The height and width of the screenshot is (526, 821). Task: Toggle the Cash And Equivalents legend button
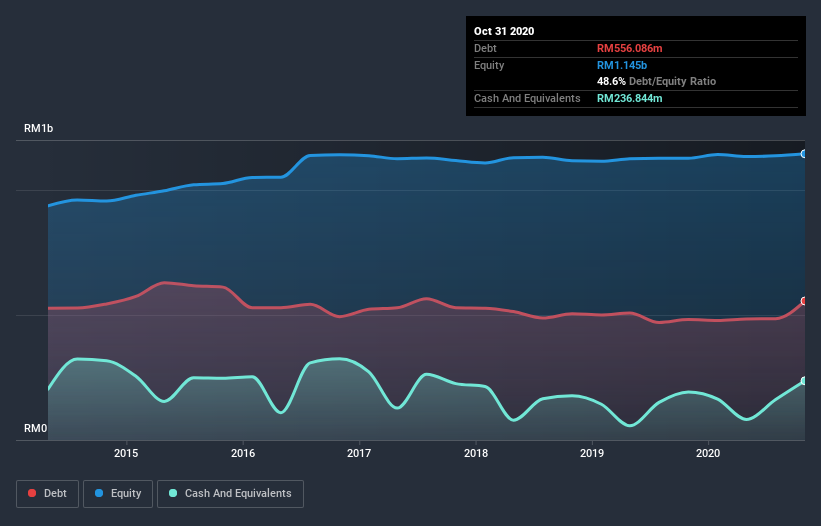[230, 494]
